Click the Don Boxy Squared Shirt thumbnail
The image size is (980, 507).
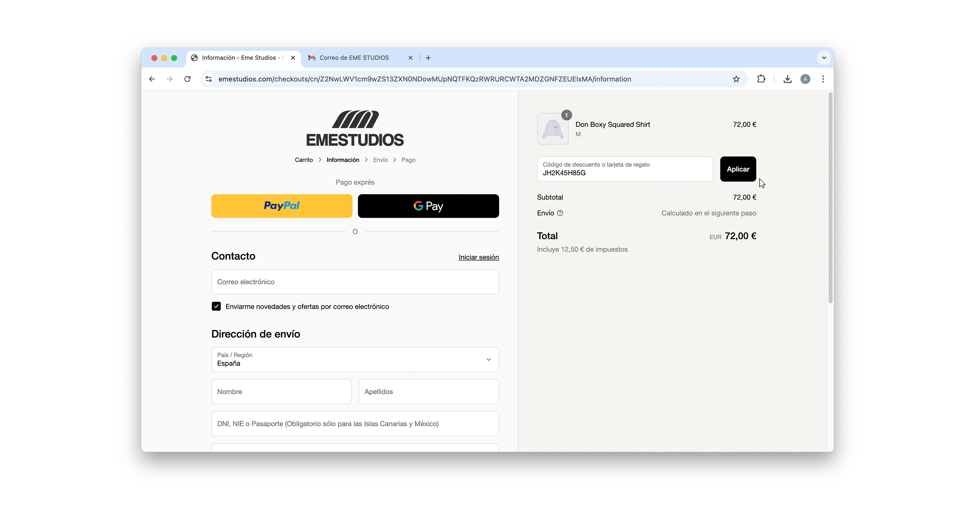click(553, 129)
